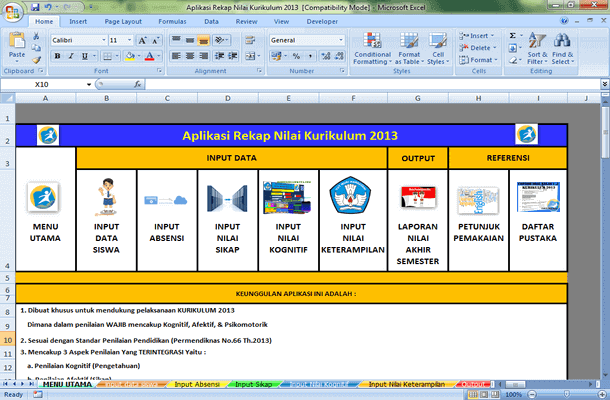
Task: Apply Borders button in Font group
Action: (x=107, y=56)
